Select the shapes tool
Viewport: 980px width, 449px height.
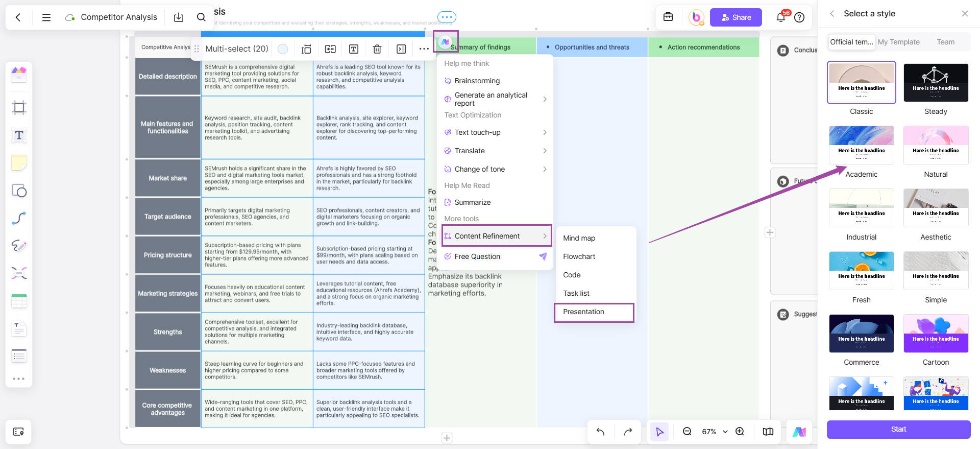click(19, 191)
